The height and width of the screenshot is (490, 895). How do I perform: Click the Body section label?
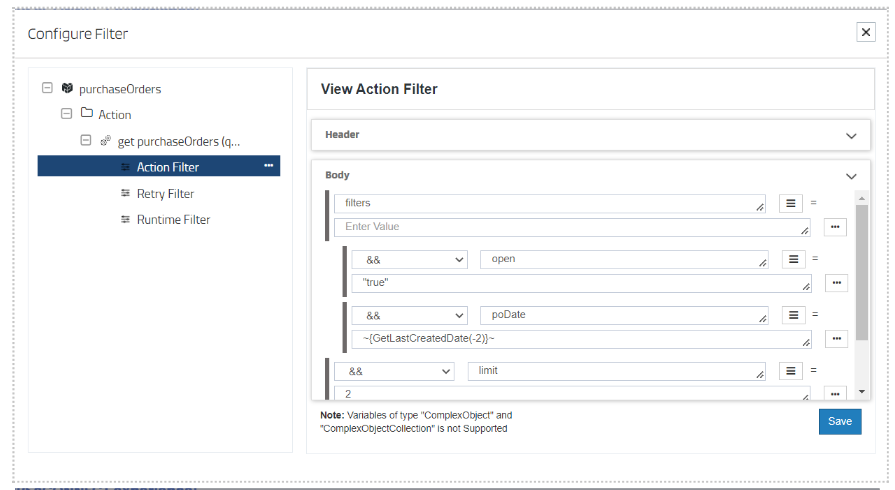(337, 175)
